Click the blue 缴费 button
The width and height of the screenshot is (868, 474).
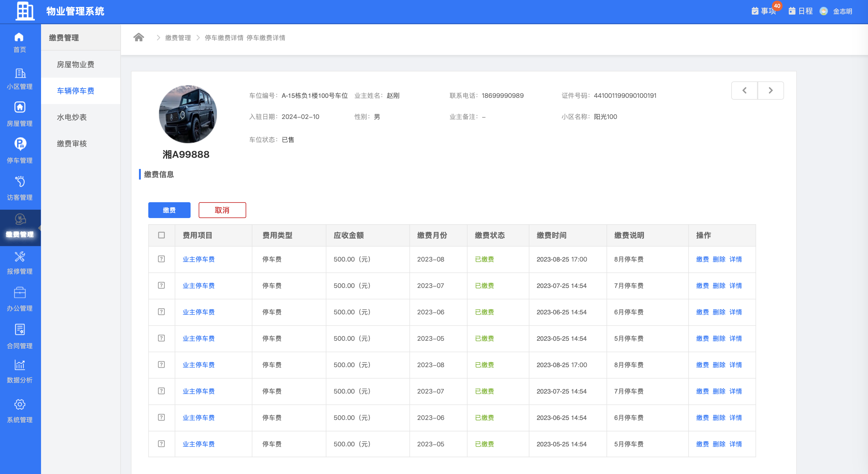[169, 210]
